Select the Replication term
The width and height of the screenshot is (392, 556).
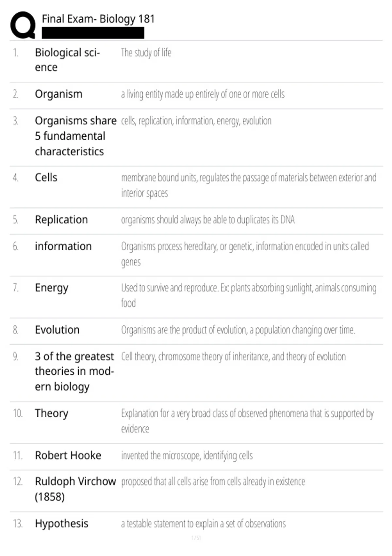pos(61,219)
